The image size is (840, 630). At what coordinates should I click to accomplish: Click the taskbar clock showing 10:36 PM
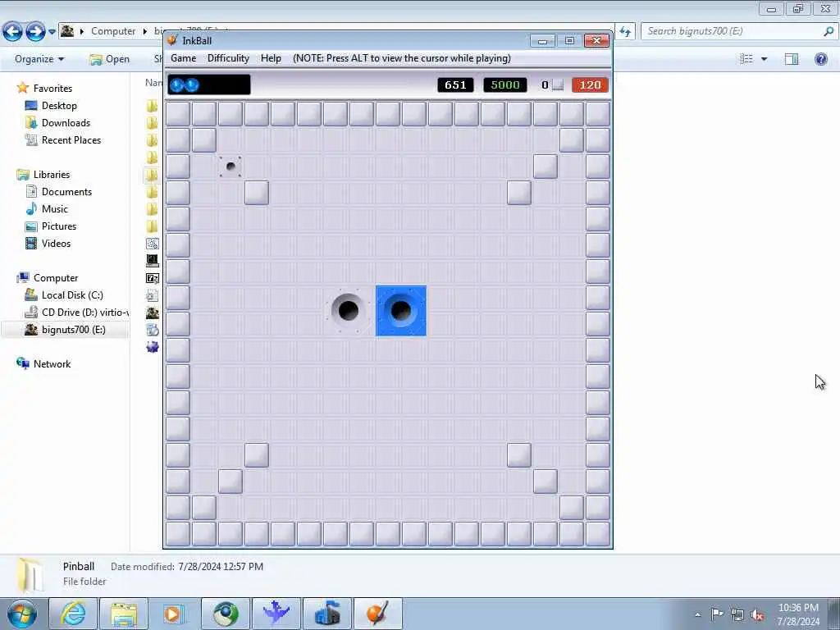coord(798,614)
